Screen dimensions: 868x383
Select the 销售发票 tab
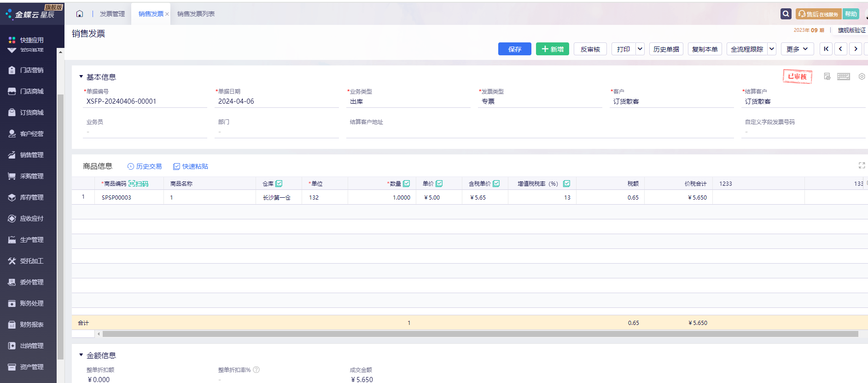pos(151,14)
